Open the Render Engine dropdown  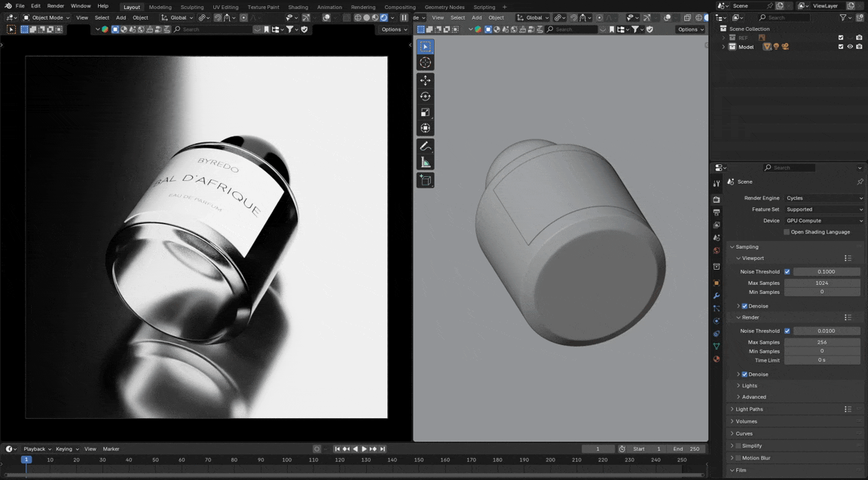pyautogui.click(x=824, y=198)
